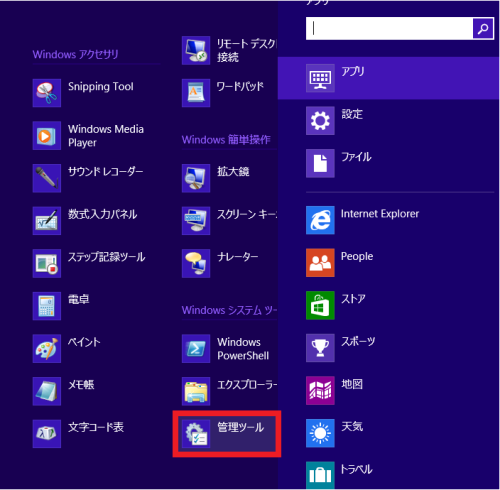Open 管理ツール gear icon
The image size is (500, 490).
click(x=196, y=434)
